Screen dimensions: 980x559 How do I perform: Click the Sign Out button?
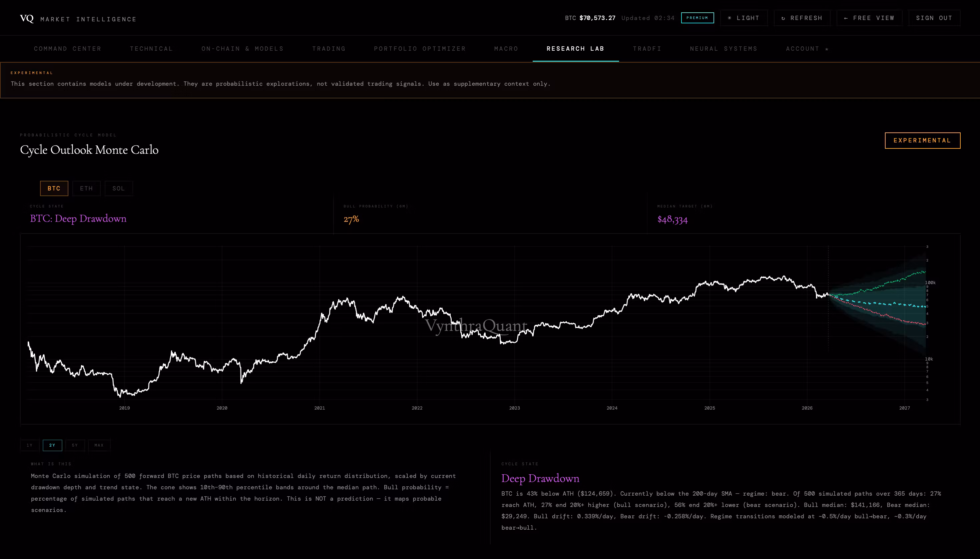(x=934, y=18)
